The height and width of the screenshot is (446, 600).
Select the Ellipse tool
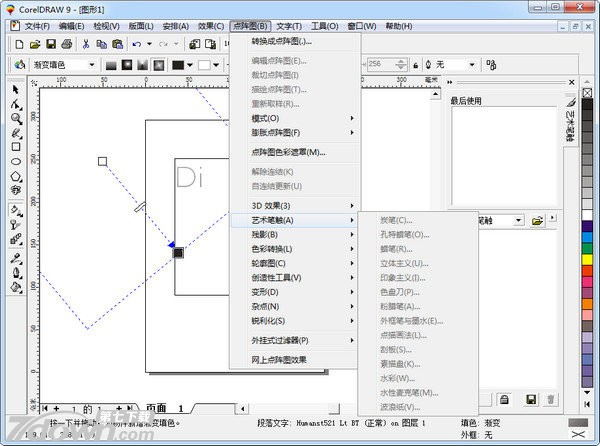point(16,160)
